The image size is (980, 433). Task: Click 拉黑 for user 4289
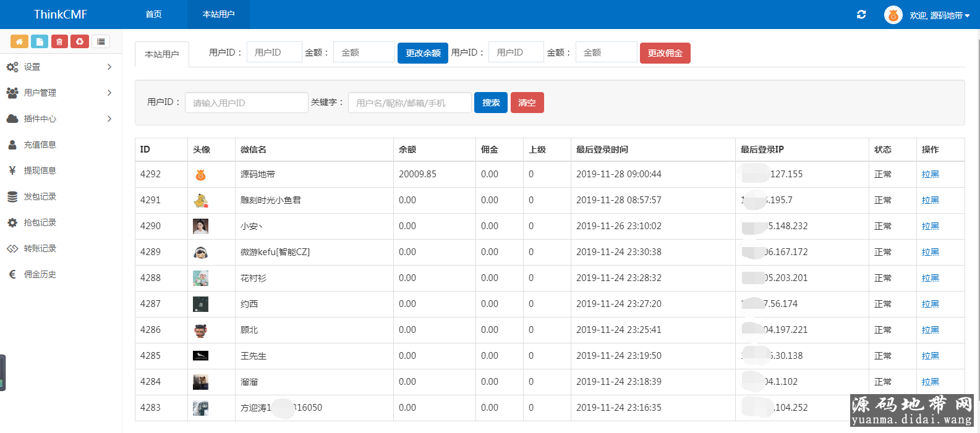(x=930, y=252)
